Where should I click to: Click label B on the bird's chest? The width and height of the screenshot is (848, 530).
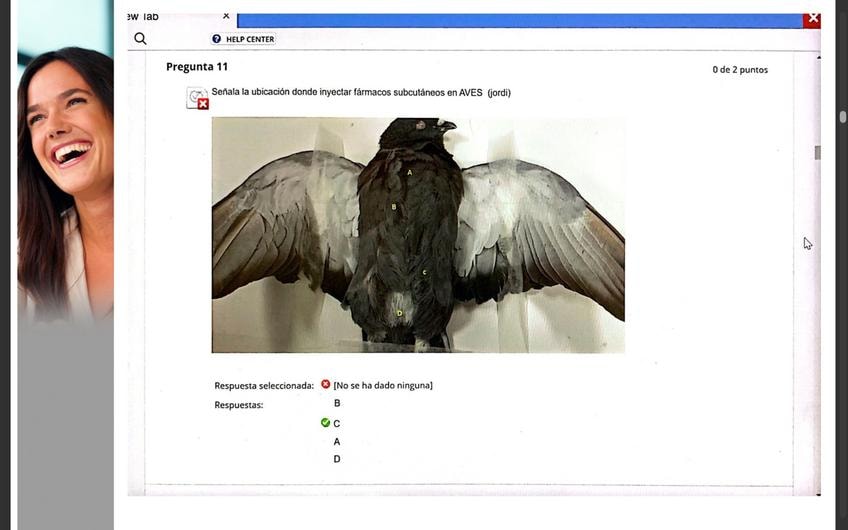coord(394,207)
